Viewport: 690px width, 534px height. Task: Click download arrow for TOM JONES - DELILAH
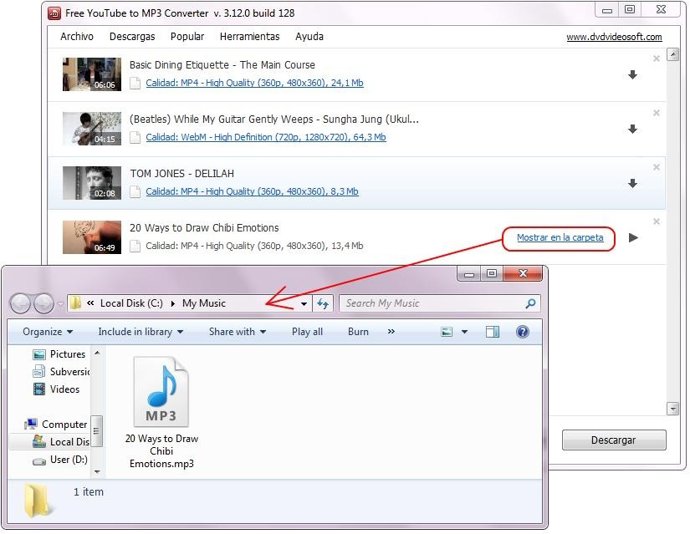[632, 184]
